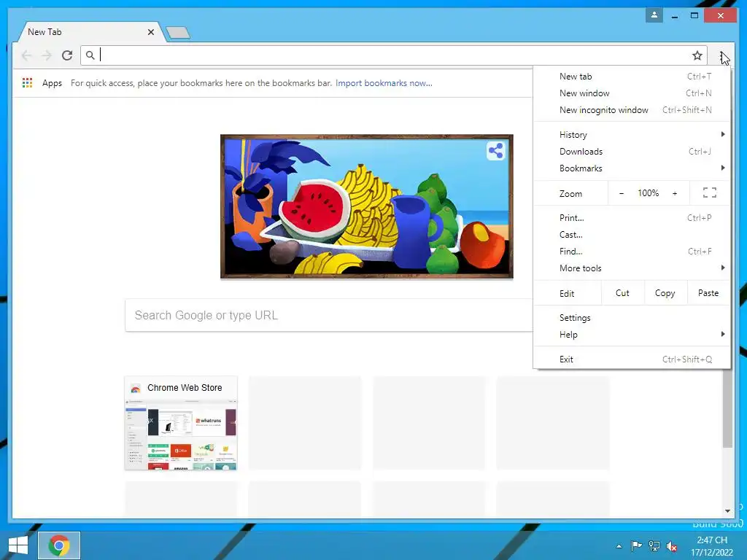Decrease zoom with the minus button

[x=622, y=193]
